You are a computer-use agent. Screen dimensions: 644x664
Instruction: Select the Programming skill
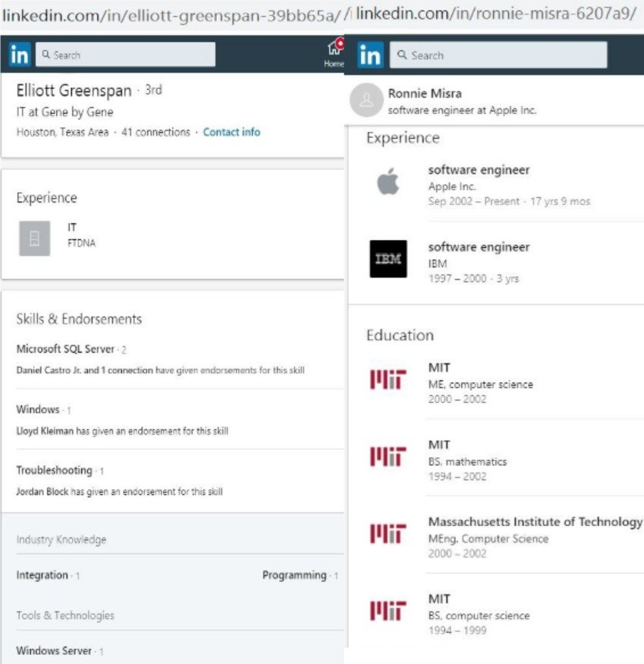[294, 575]
